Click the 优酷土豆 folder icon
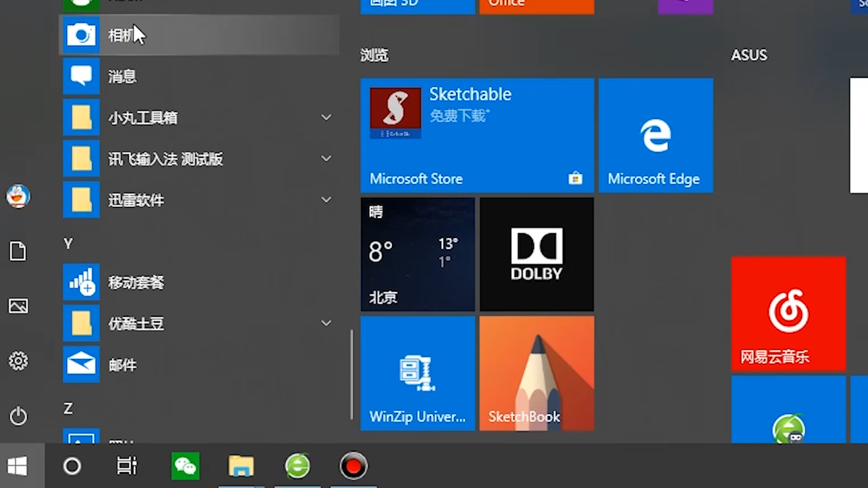The image size is (868, 488). (81, 323)
